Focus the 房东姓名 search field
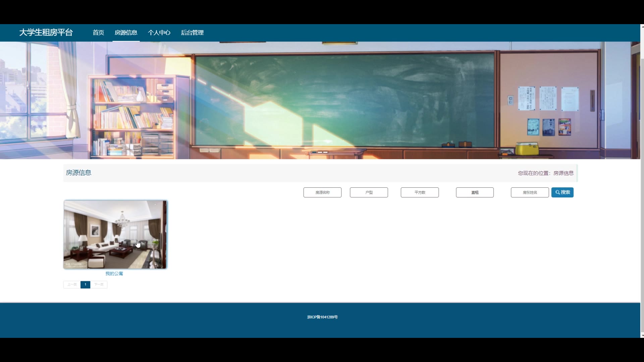 [x=530, y=192]
